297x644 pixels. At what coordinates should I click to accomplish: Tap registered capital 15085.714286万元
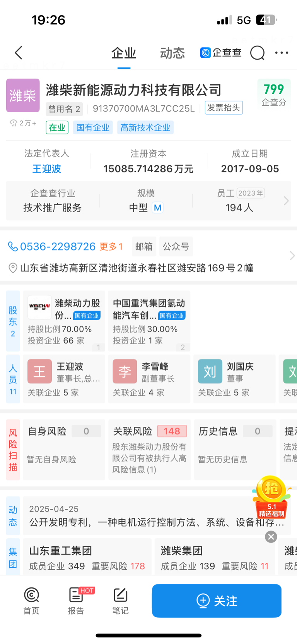148,169
